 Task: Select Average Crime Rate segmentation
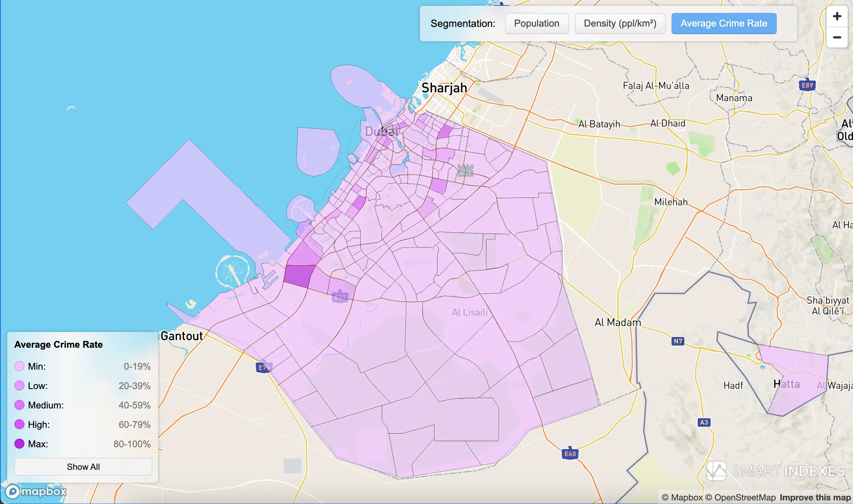pyautogui.click(x=724, y=24)
